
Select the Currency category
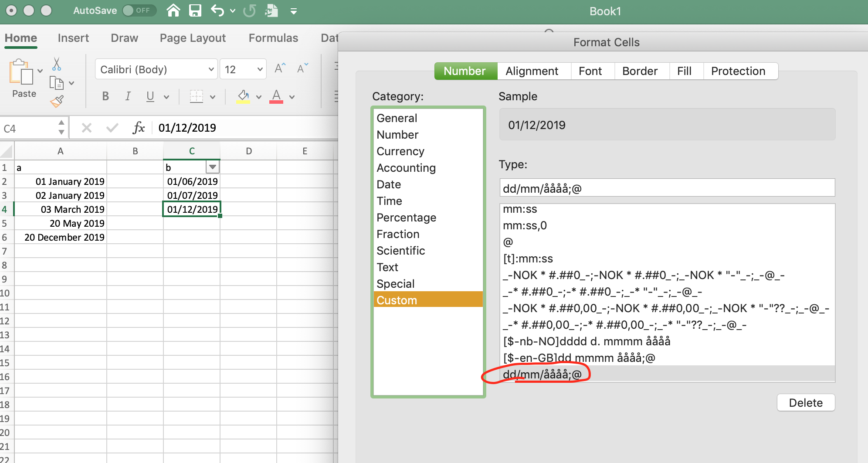(428, 151)
